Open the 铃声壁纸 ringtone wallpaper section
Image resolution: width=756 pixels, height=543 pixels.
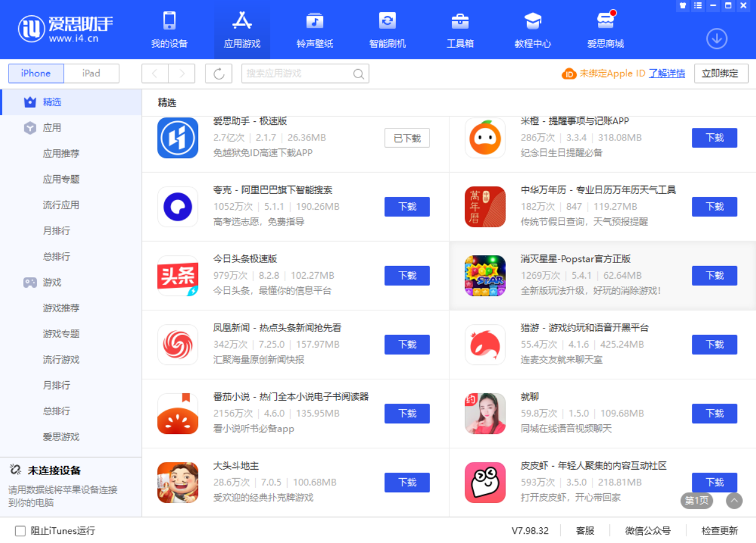click(x=314, y=29)
